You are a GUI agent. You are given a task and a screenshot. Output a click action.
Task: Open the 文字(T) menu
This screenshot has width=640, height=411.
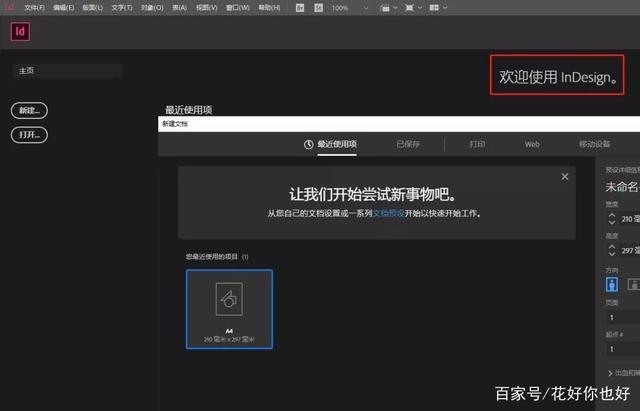tap(122, 8)
